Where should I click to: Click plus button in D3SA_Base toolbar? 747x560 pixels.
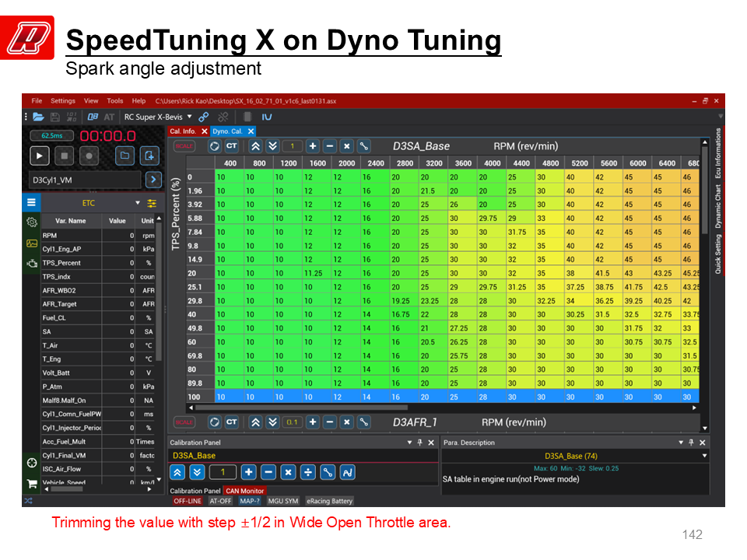click(313, 146)
